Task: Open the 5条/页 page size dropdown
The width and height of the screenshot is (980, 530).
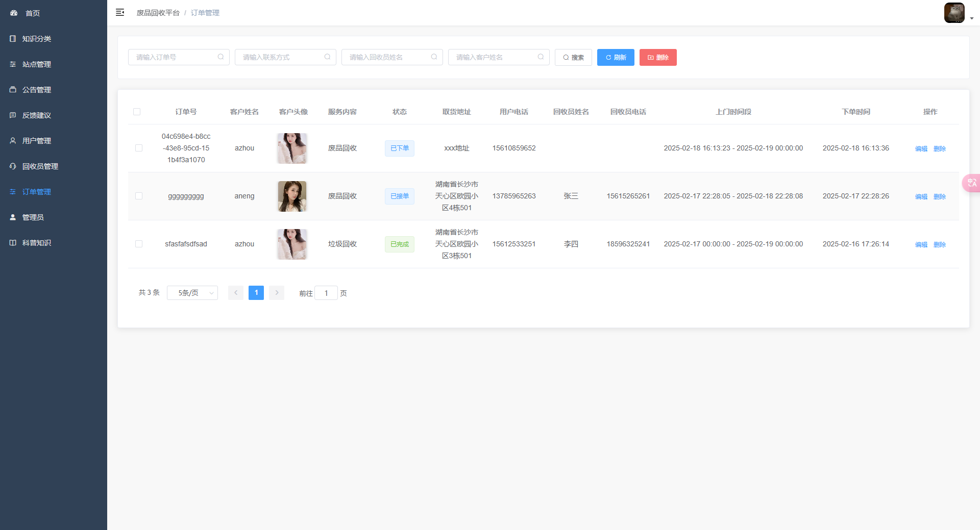Action: pos(192,293)
